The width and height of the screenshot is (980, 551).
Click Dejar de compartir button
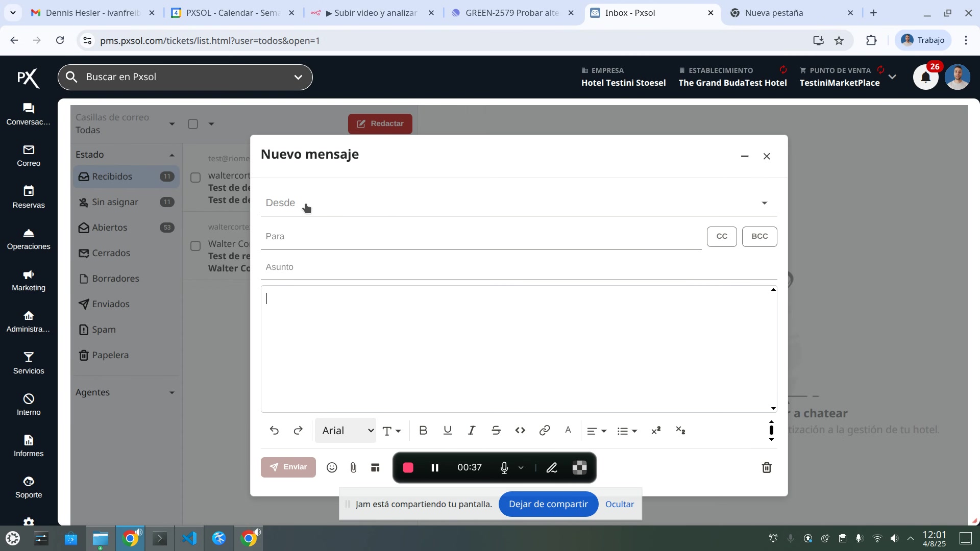[x=548, y=504]
